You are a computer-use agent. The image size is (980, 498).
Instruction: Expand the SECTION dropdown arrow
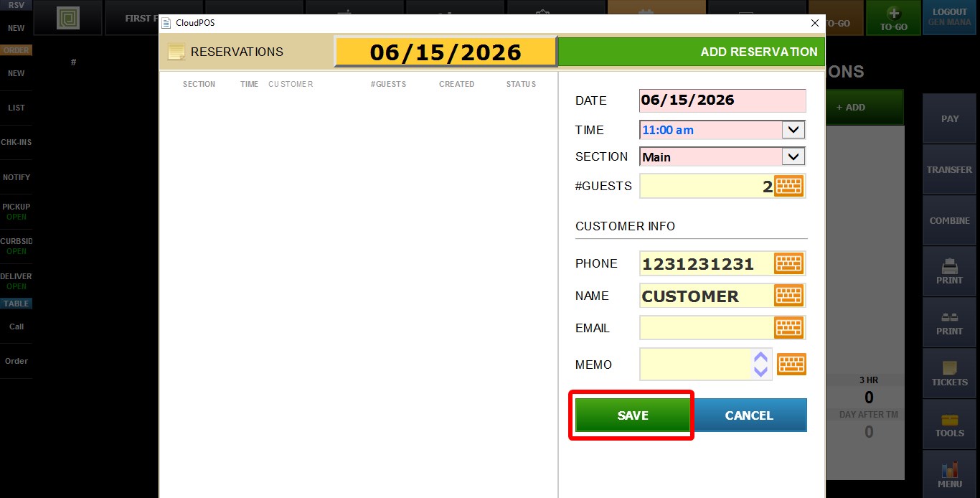(793, 156)
